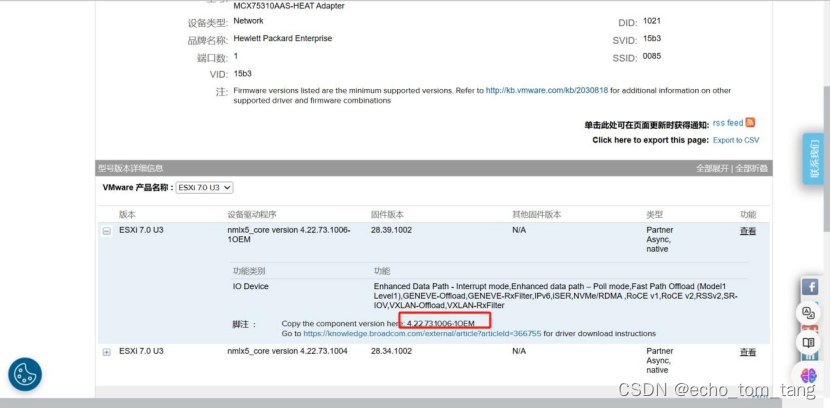Click Export to CSV link
831x409 pixels.
pyautogui.click(x=736, y=140)
